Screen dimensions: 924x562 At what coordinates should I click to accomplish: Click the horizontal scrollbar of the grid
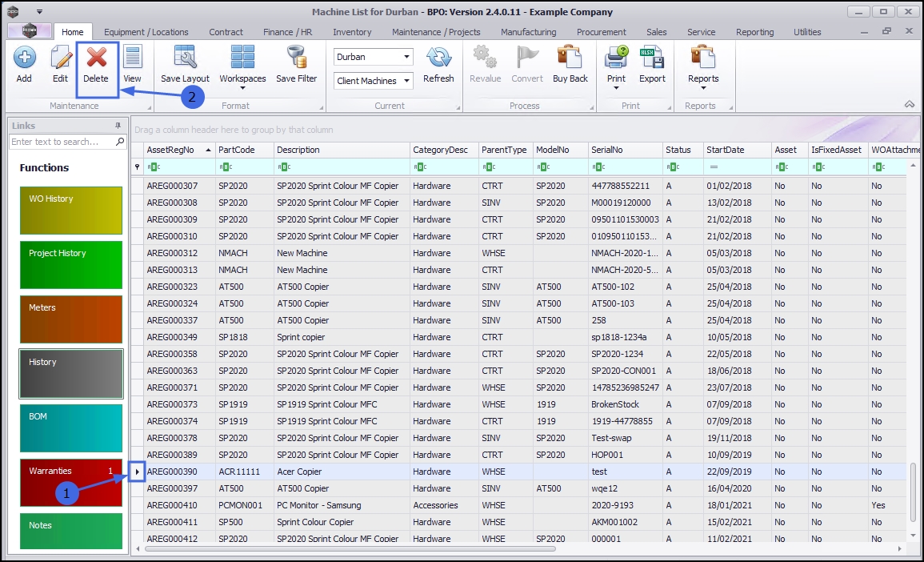352,549
